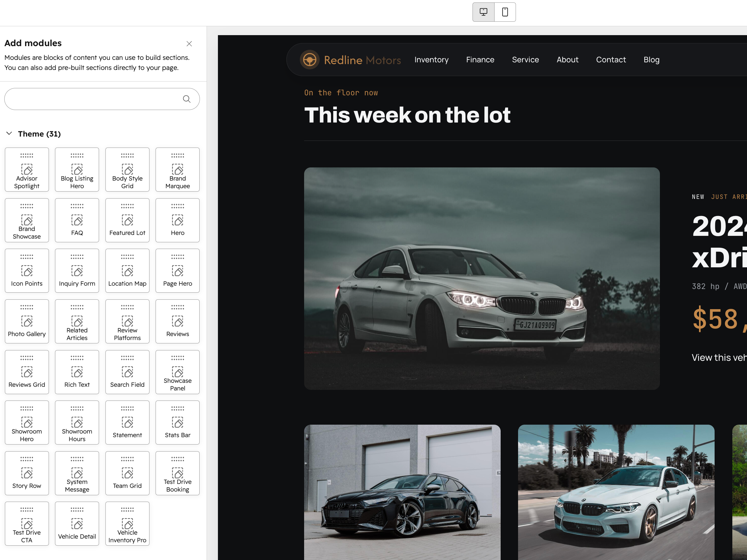Go to the Contact page link

[x=611, y=60]
